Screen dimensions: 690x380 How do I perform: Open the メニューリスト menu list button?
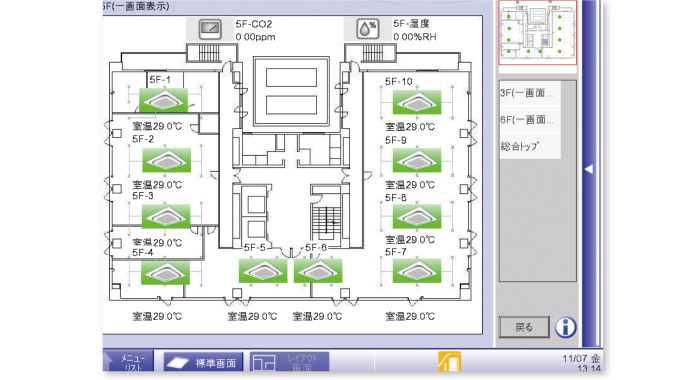coord(128,362)
